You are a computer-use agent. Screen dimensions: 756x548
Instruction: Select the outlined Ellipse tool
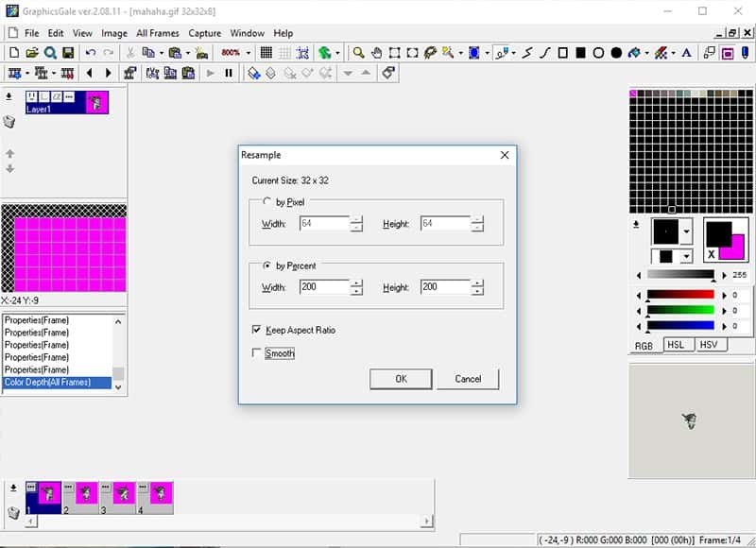pyautogui.click(x=598, y=53)
